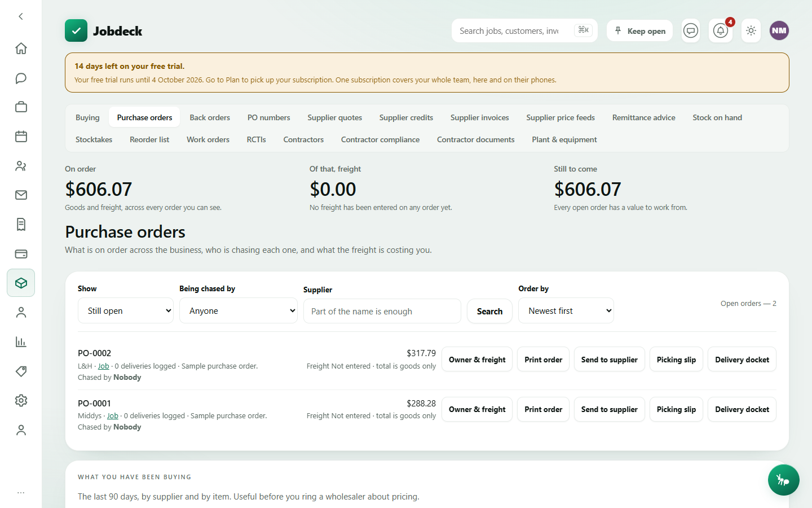
Task: Open the chat bubble sidebar icon
Action: pyautogui.click(x=21, y=78)
